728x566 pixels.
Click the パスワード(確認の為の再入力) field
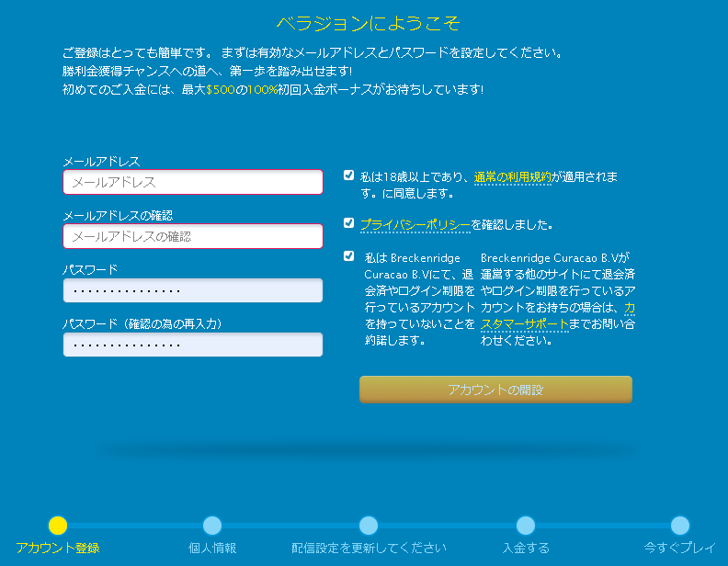(193, 345)
